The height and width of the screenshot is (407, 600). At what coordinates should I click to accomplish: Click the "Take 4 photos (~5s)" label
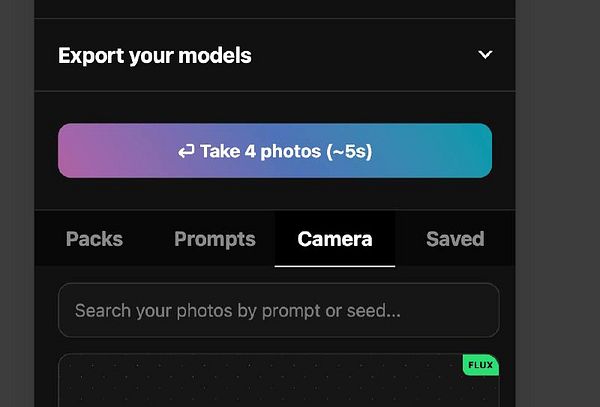(x=286, y=152)
